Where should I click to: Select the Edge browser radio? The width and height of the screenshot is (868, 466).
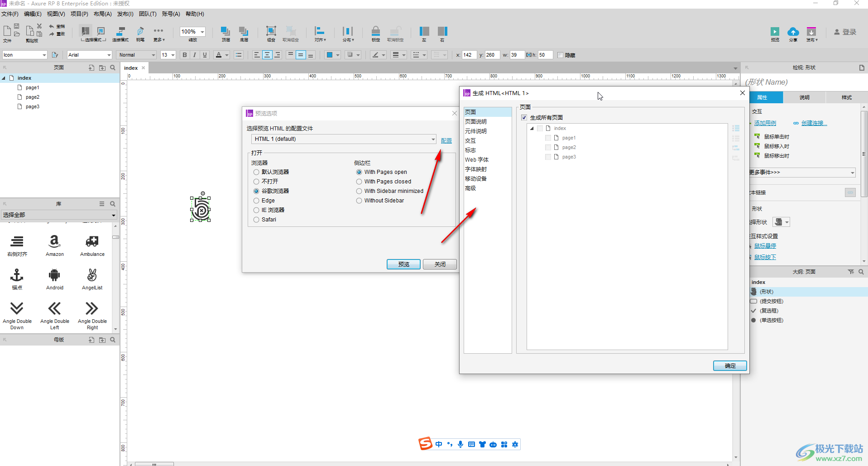click(256, 201)
